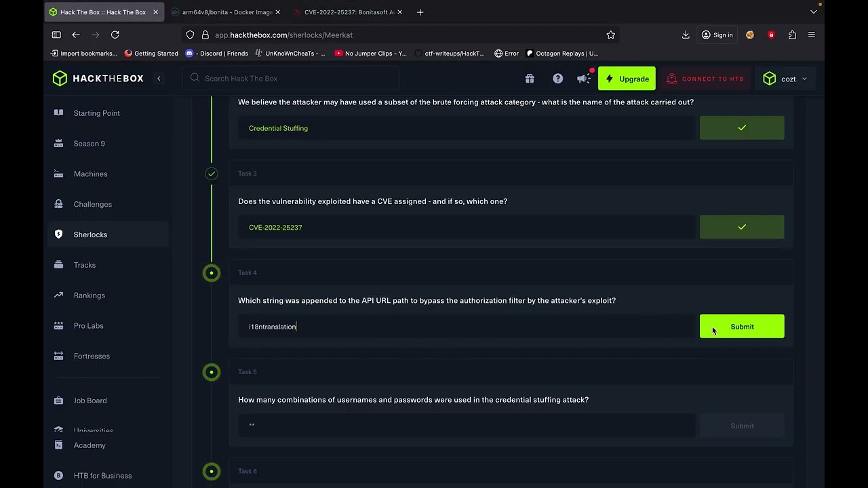Click the Hack The Box logo
The width and height of the screenshot is (868, 488).
(98, 79)
